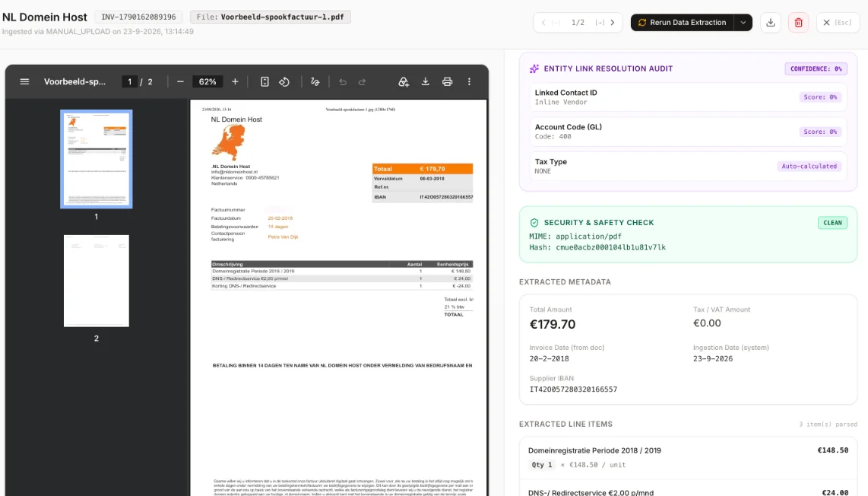Close the invoice panel (Esc)
The height and width of the screenshot is (496, 868).
pos(838,23)
